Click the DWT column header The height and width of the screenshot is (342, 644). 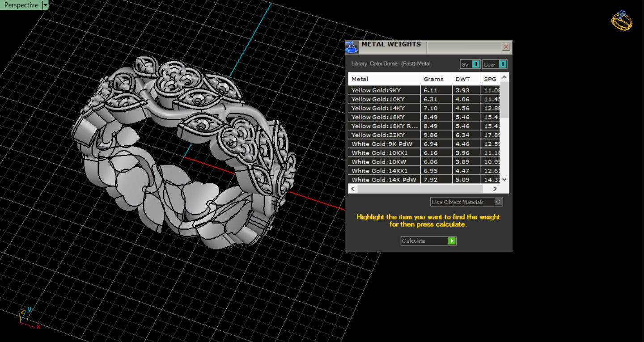pyautogui.click(x=466, y=79)
